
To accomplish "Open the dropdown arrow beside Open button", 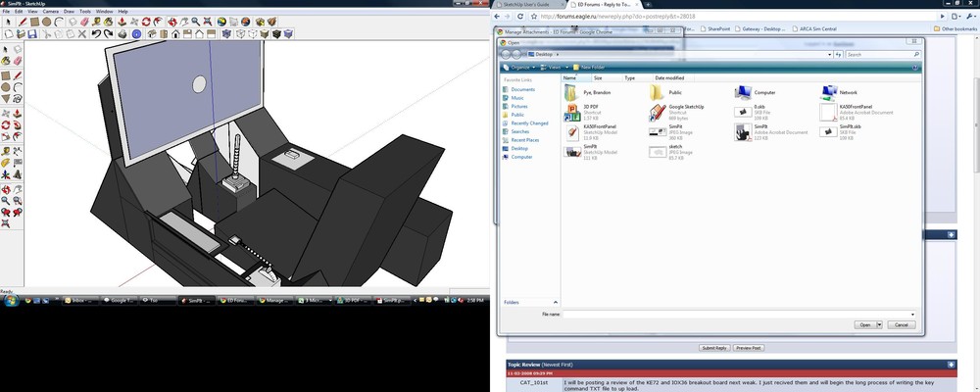I will tap(879, 324).
